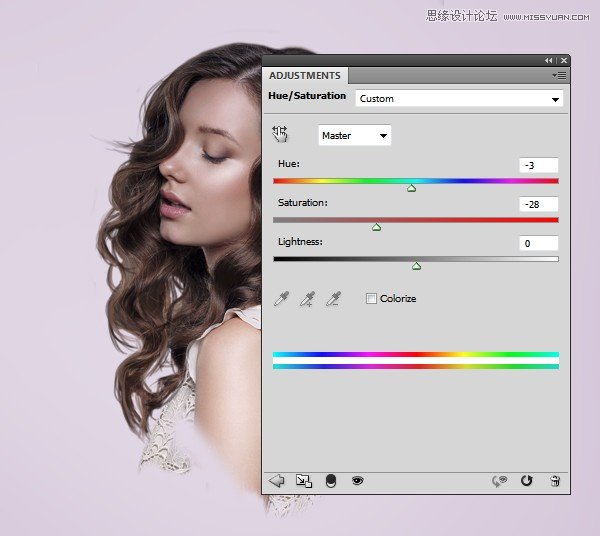Close the Adjustments panel
This screenshot has height=536, width=600.
(564, 60)
